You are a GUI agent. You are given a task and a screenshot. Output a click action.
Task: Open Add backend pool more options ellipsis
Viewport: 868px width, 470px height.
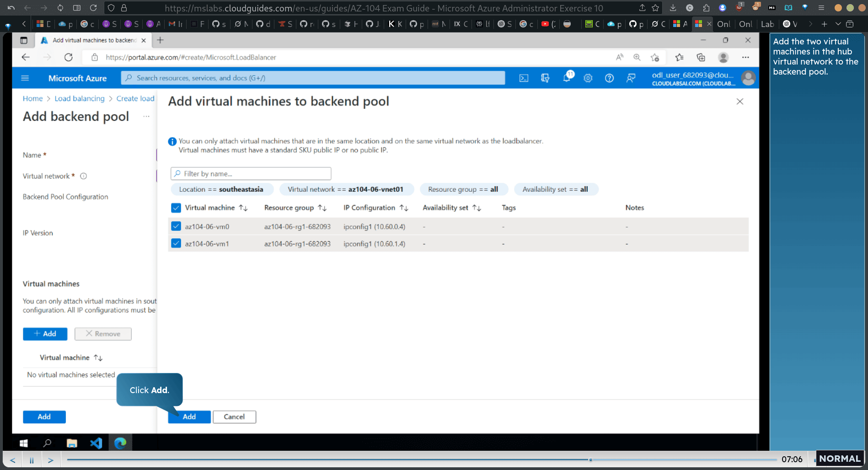click(x=146, y=117)
